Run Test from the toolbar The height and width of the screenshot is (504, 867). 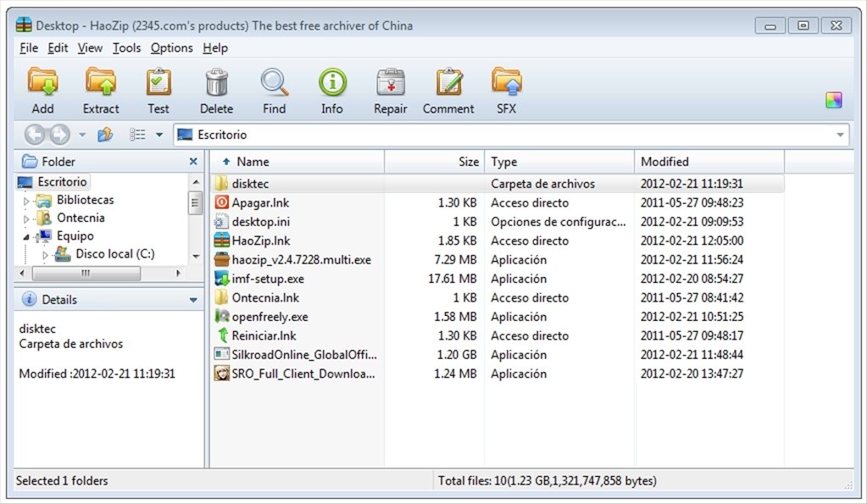tap(158, 83)
